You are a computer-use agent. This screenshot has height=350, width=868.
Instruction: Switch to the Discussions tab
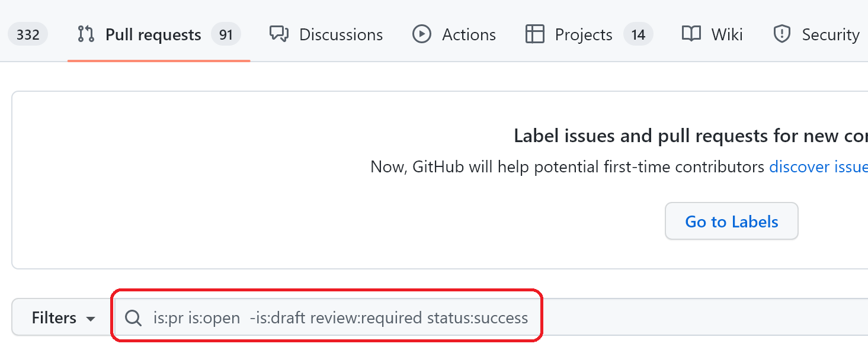[x=341, y=35]
